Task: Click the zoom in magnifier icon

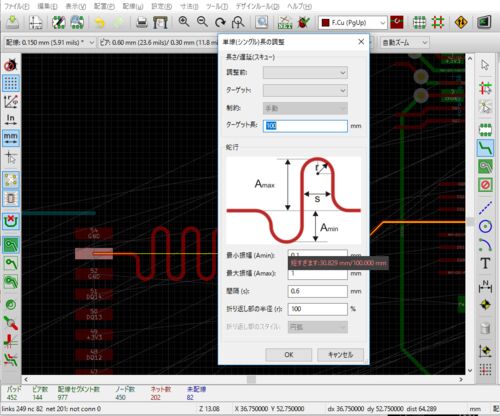Action: [184, 22]
